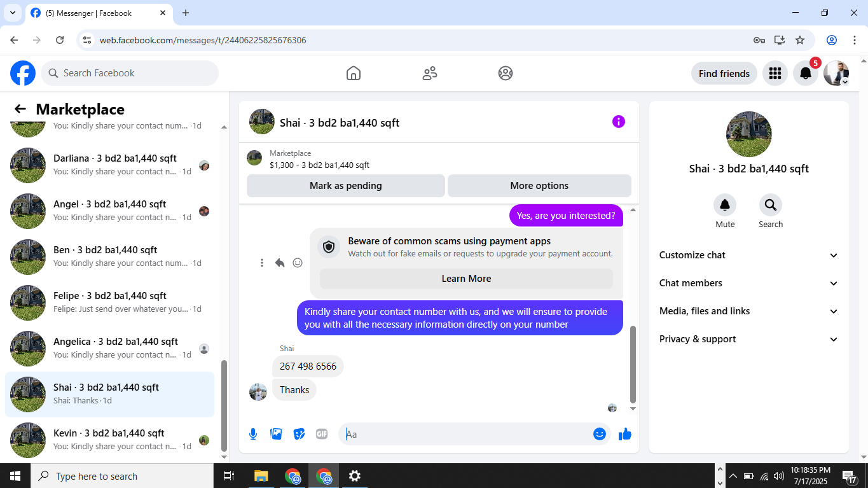The image size is (868, 488).
Task: Expand Customize chat section
Action: tap(749, 255)
